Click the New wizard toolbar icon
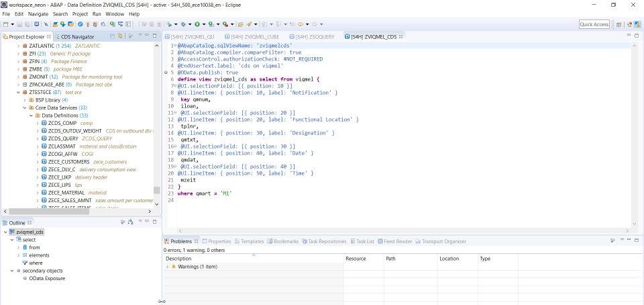This screenshot has height=305, width=644. click(x=6, y=24)
